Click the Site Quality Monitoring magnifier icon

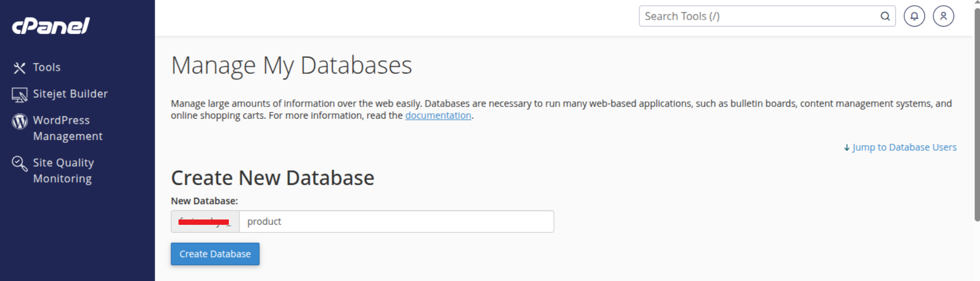20,164
